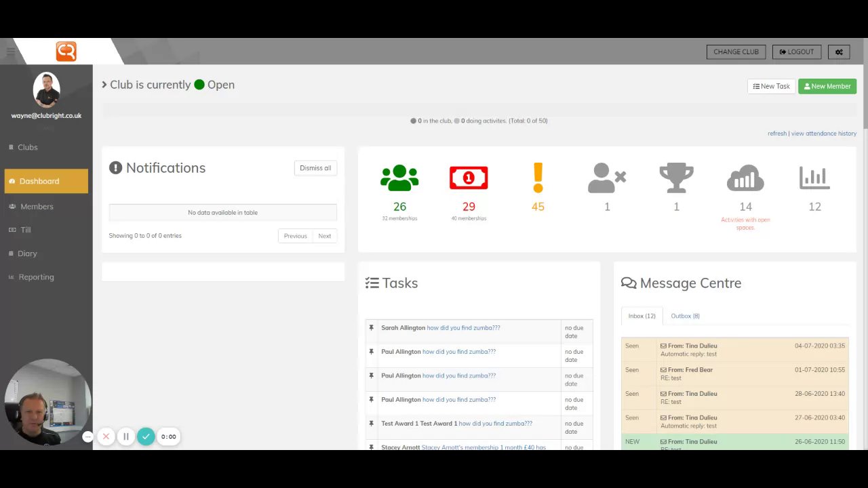This screenshot has width=868, height=488.
Task: Click the orange 45 count
Action: 538,207
